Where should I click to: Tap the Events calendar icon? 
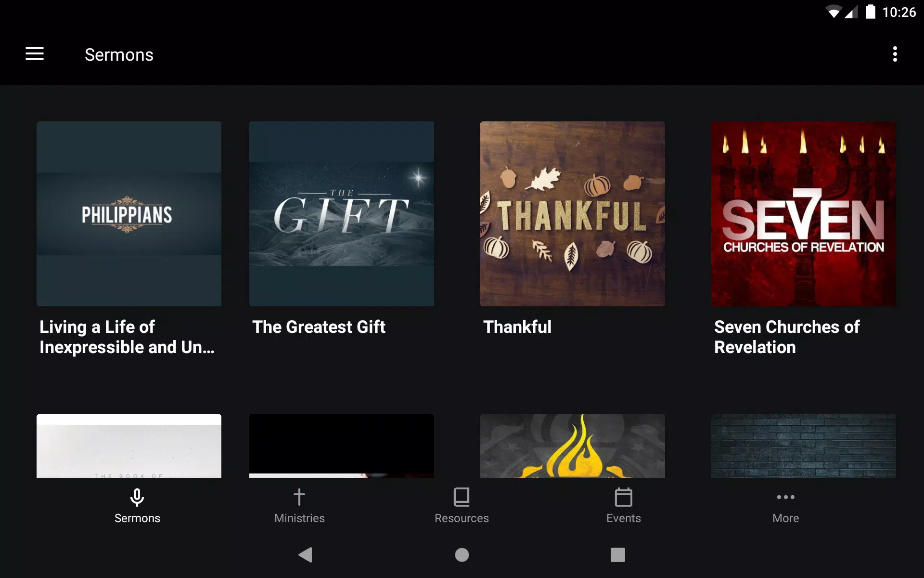coord(624,497)
